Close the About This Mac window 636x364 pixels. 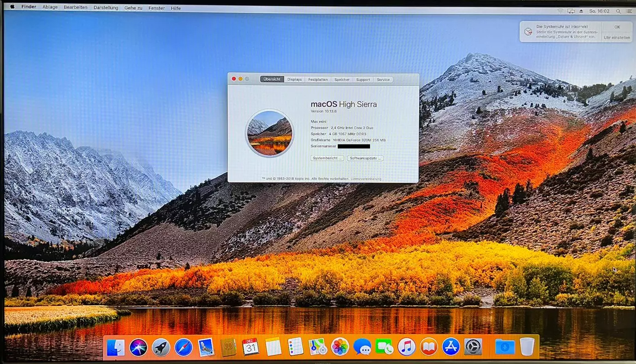234,79
